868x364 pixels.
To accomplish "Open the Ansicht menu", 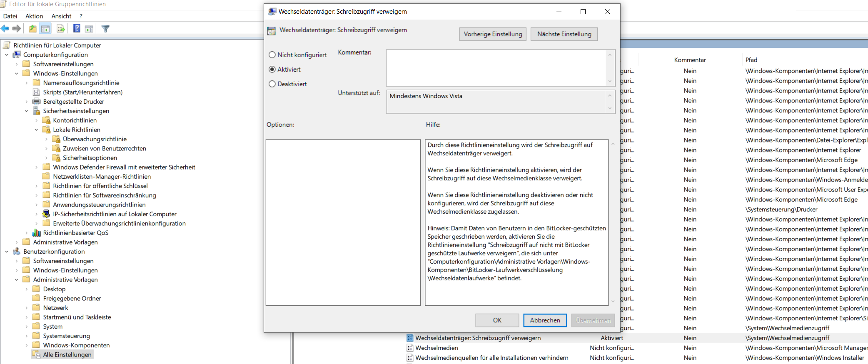I will (x=61, y=16).
